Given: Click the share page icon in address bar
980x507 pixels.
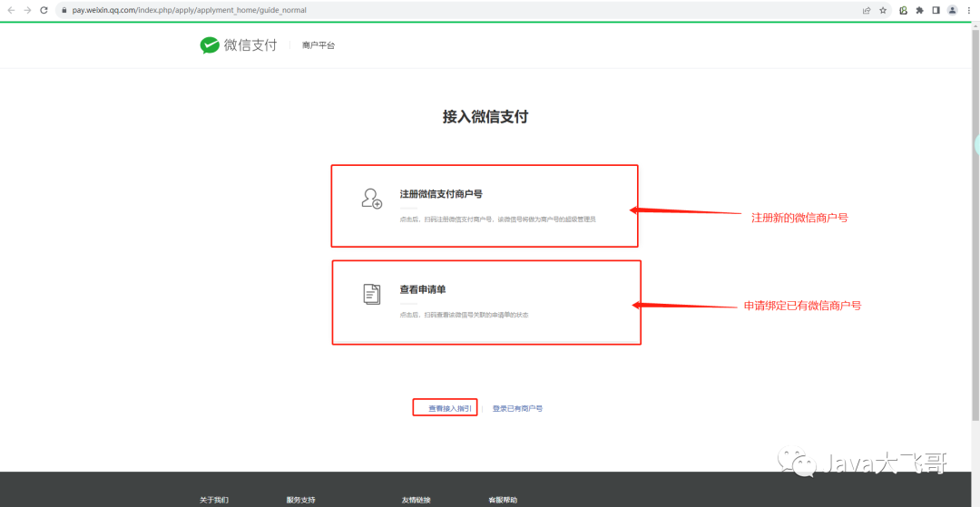Looking at the screenshot, I should coord(867,10).
